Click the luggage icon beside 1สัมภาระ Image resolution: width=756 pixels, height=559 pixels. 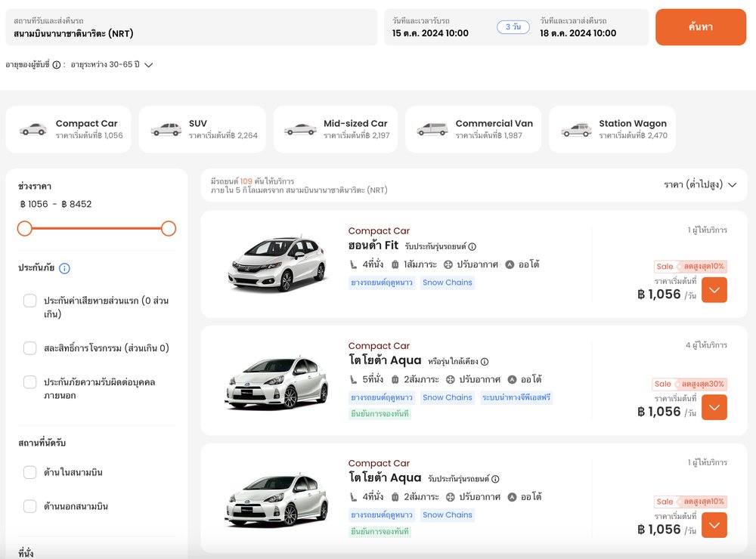(395, 264)
